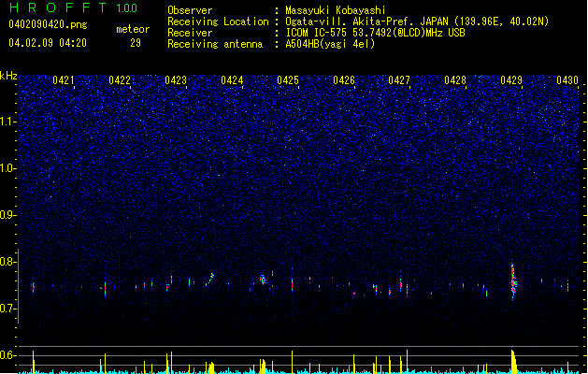Image resolution: width=588 pixels, height=374 pixels.
Task: Click the 0.9 frequency axis label
Action: [x=8, y=215]
